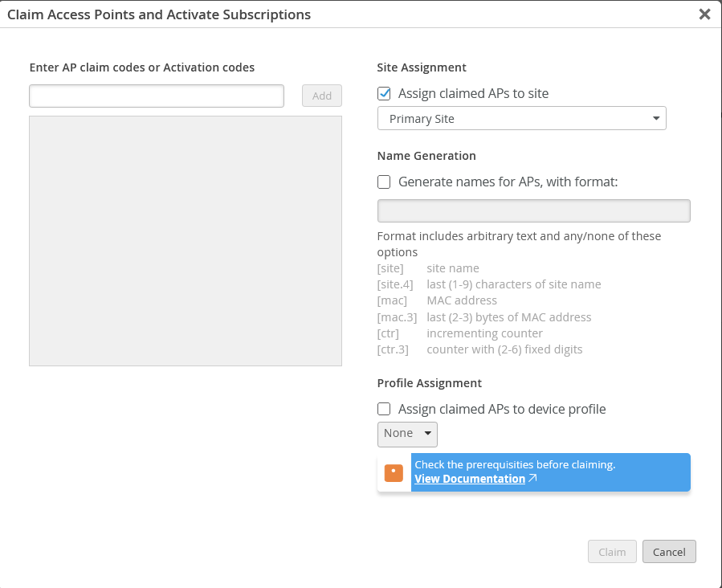This screenshot has height=588, width=722.
Task: Click the orange notice icon
Action: pos(394,472)
